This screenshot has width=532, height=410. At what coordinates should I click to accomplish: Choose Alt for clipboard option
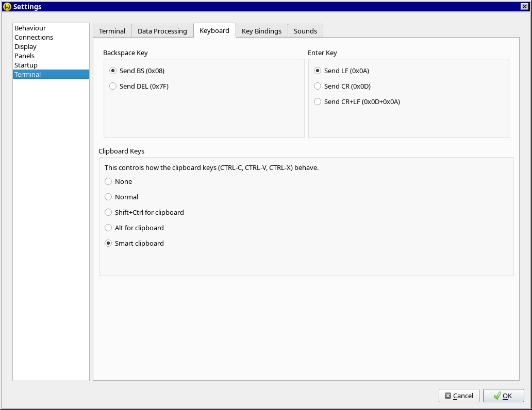(108, 228)
